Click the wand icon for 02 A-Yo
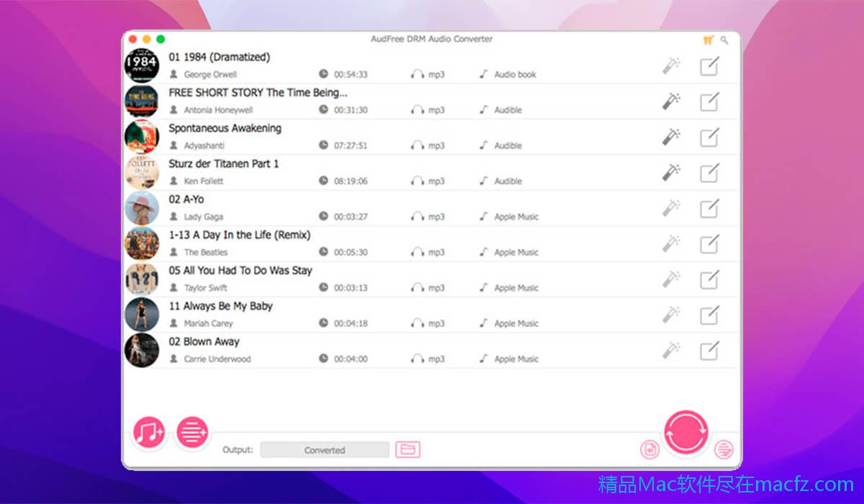This screenshot has height=504, width=864. click(671, 208)
